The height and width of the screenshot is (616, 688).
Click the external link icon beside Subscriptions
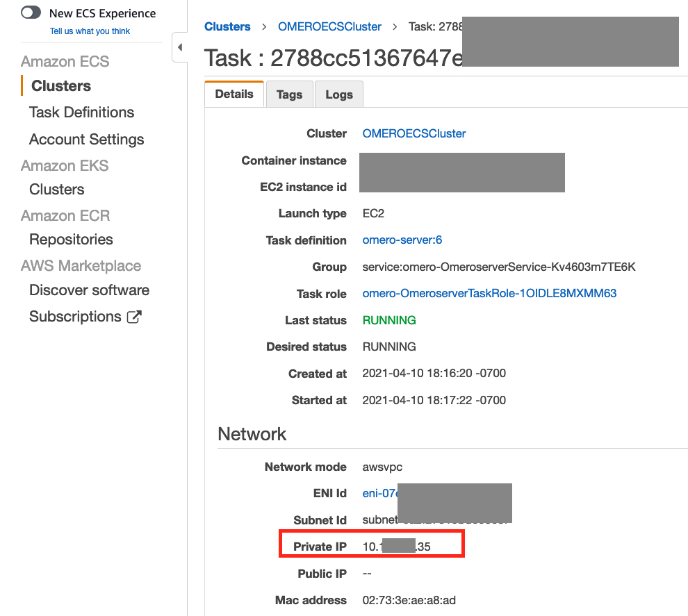(134, 317)
